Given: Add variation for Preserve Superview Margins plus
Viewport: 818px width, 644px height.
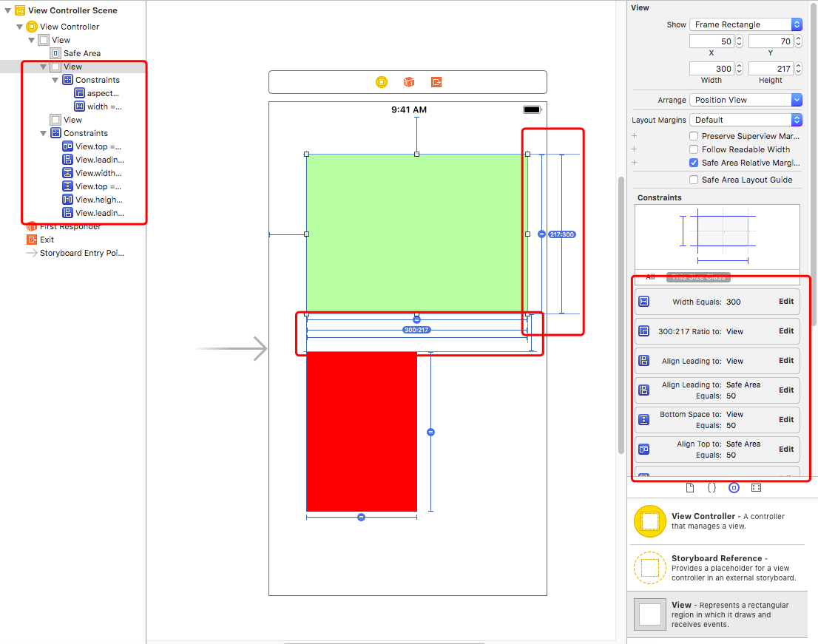Looking at the screenshot, I should coord(635,136).
